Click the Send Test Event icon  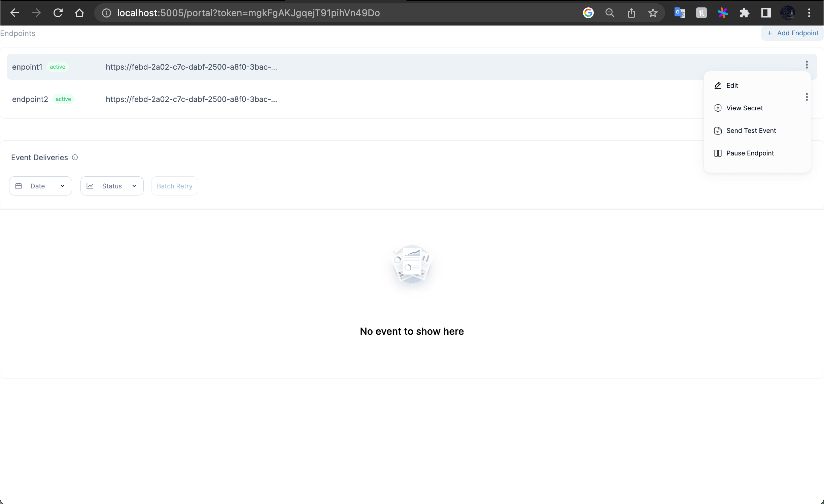pos(718,131)
